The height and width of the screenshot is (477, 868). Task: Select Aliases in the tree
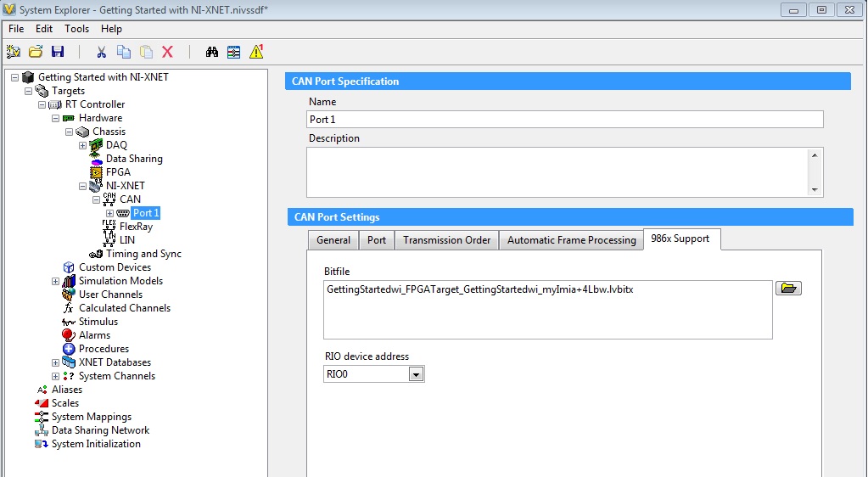click(66, 390)
